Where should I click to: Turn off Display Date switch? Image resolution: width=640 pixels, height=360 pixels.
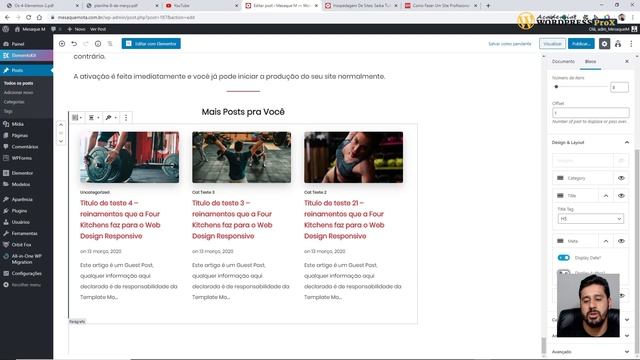click(x=564, y=258)
